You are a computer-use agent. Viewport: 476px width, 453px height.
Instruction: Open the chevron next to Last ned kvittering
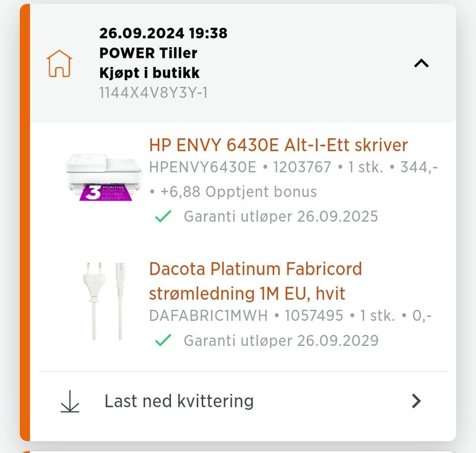[x=416, y=401]
